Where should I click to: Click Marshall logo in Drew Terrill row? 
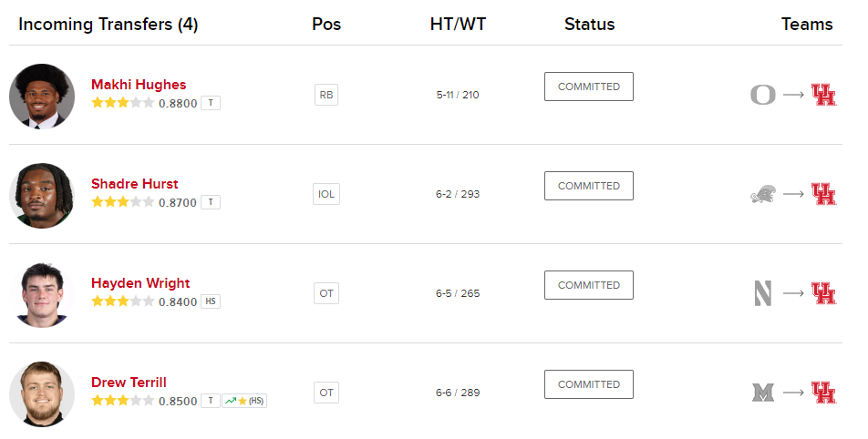(x=763, y=393)
